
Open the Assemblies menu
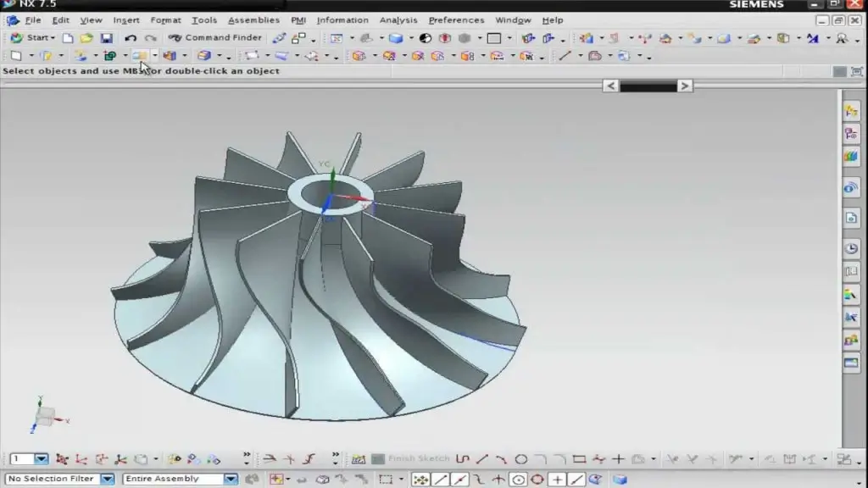253,19
